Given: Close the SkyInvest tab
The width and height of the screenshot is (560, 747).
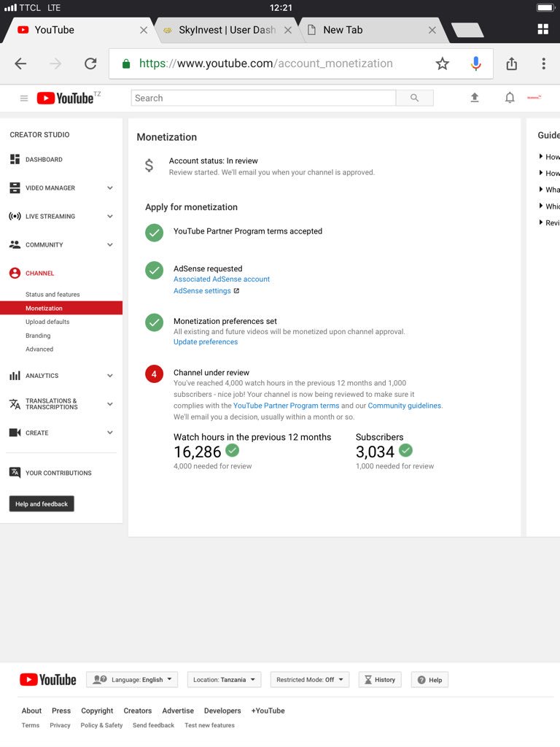Looking at the screenshot, I should 287,30.
